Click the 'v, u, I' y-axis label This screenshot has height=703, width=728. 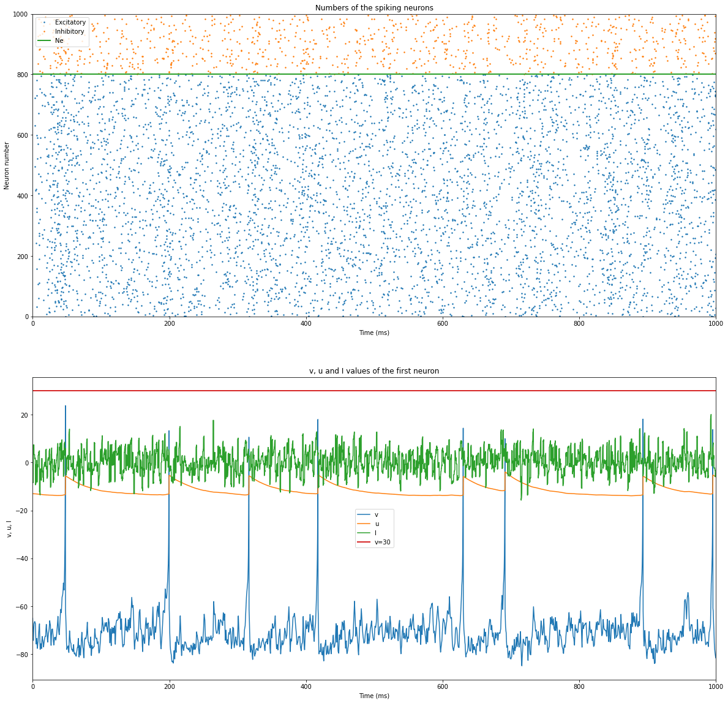point(7,528)
